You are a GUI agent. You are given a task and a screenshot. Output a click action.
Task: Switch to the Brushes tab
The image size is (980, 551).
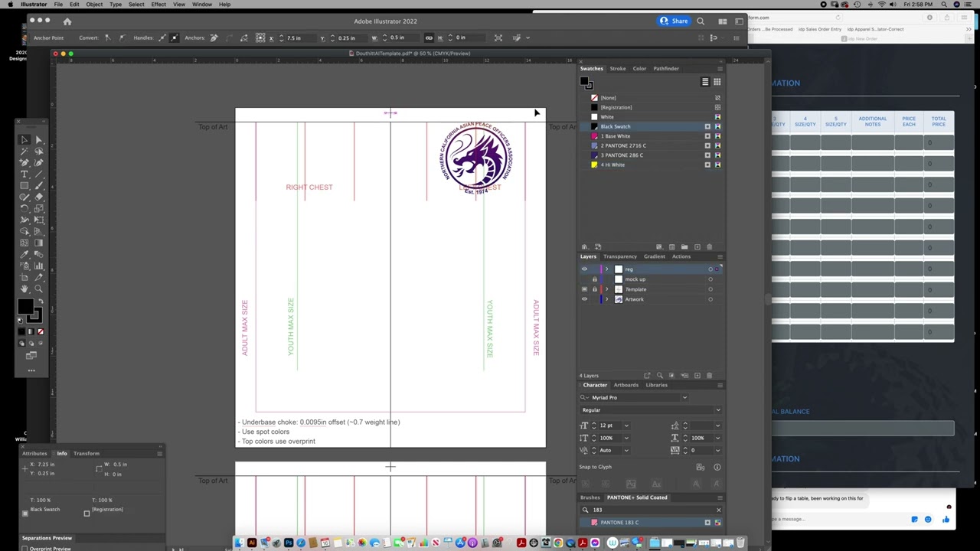(590, 497)
